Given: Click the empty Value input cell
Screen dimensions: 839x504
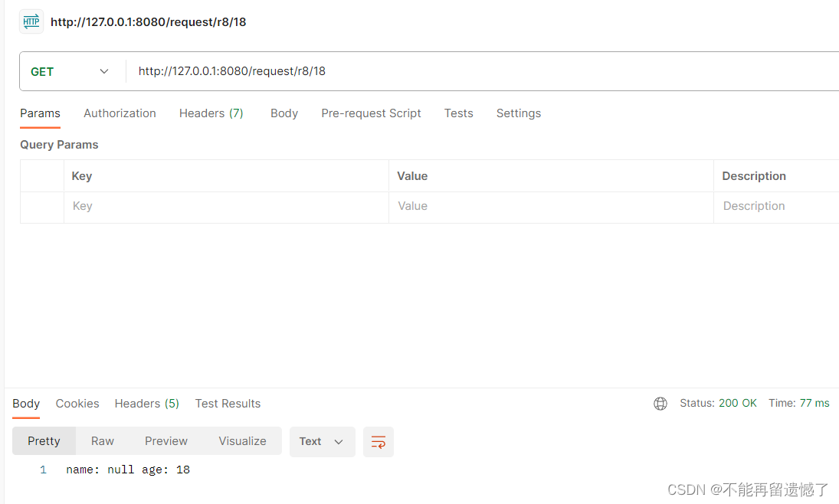Looking at the screenshot, I should click(x=551, y=207).
